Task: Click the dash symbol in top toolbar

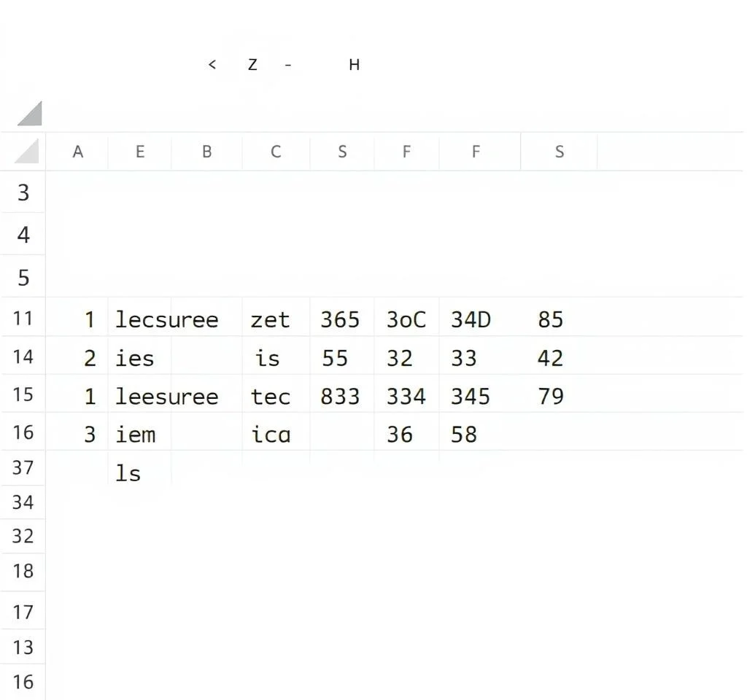Action: (x=287, y=65)
